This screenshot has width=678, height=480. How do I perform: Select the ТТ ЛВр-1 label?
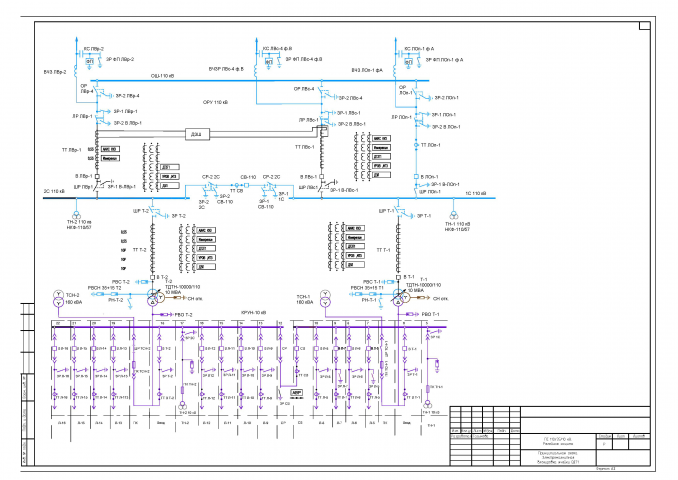[x=71, y=150]
